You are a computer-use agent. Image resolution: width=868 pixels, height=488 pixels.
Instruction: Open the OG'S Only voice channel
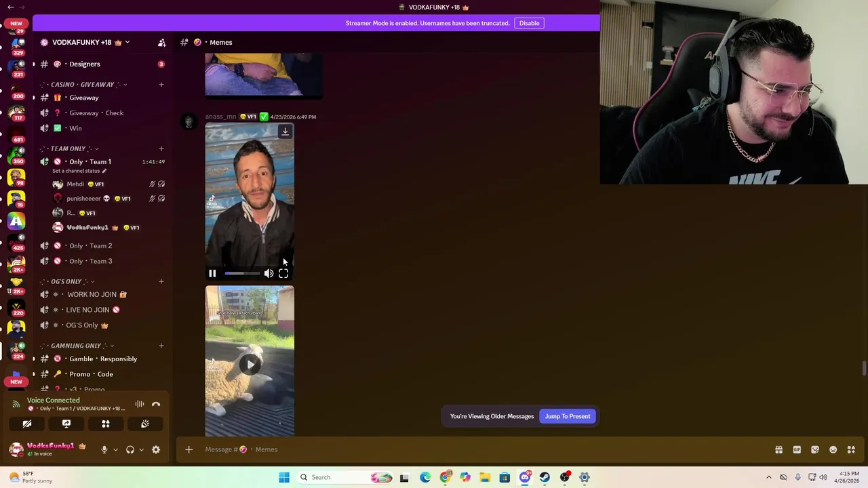coord(103,325)
